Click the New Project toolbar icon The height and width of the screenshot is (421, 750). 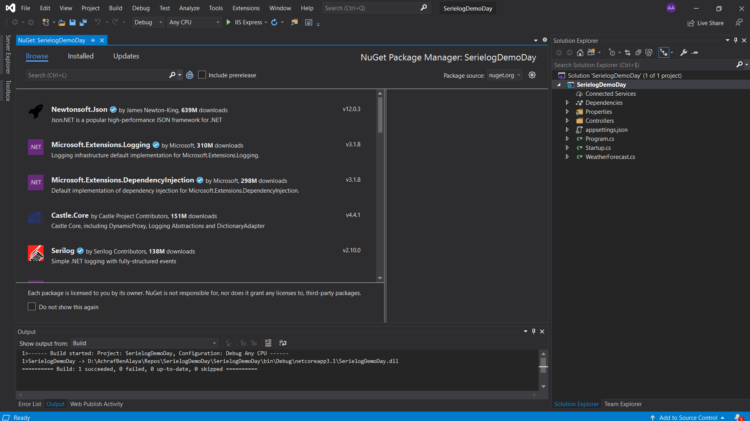click(x=45, y=22)
